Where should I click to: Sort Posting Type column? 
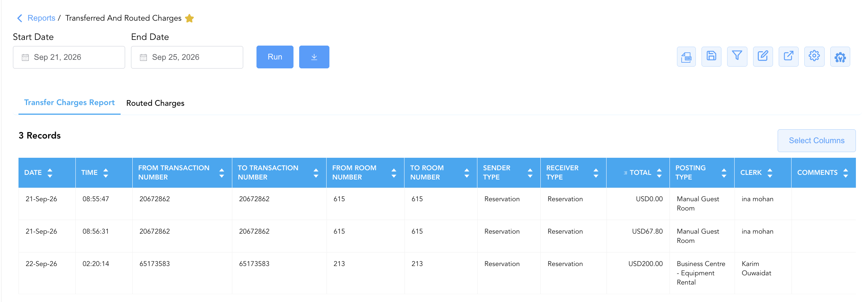coord(724,173)
